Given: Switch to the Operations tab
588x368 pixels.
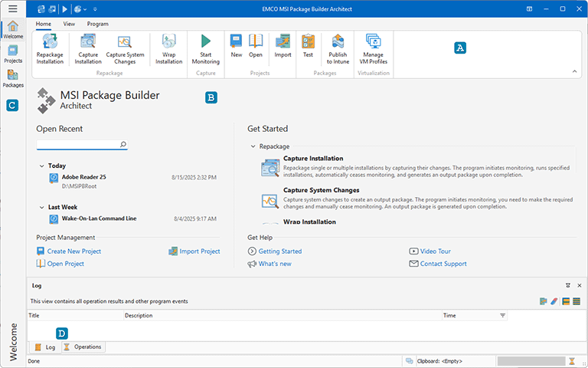Looking at the screenshot, I should tap(83, 347).
